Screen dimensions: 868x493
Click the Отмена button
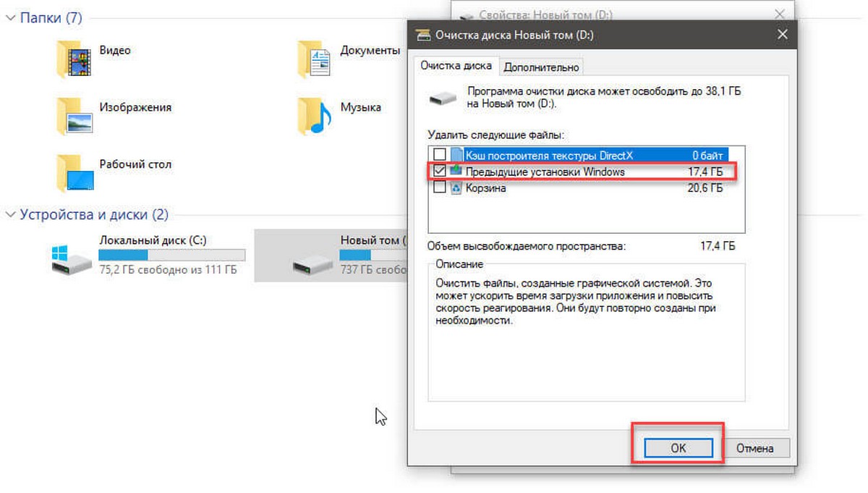click(755, 448)
